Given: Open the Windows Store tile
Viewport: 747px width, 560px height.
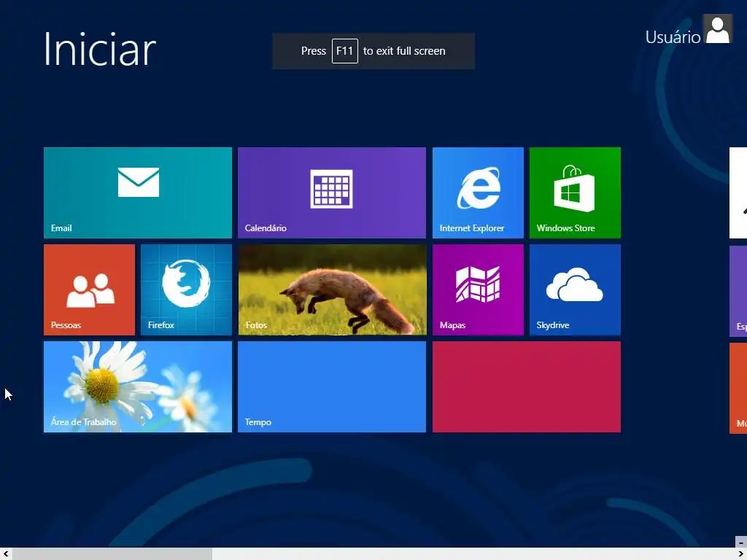Looking at the screenshot, I should pyautogui.click(x=575, y=192).
